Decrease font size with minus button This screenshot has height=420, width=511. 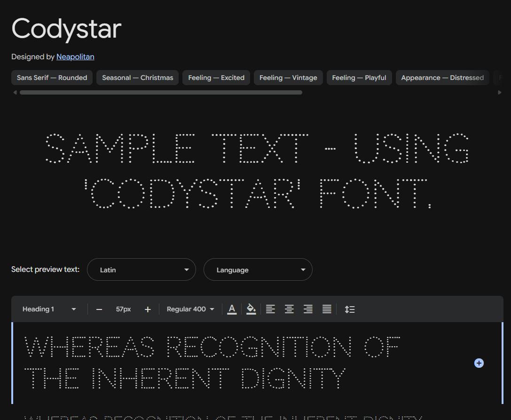click(x=99, y=309)
